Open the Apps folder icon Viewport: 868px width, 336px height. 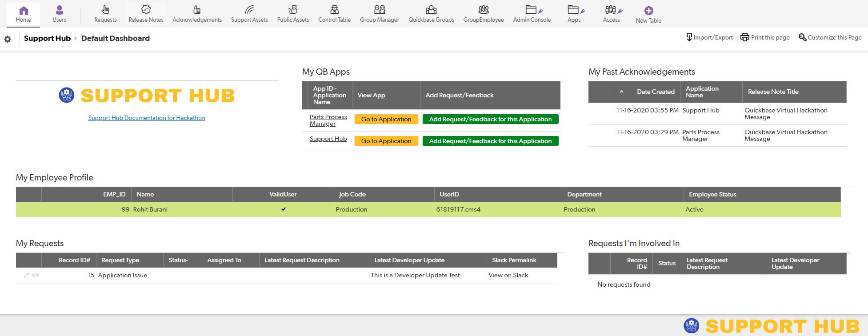pos(576,10)
